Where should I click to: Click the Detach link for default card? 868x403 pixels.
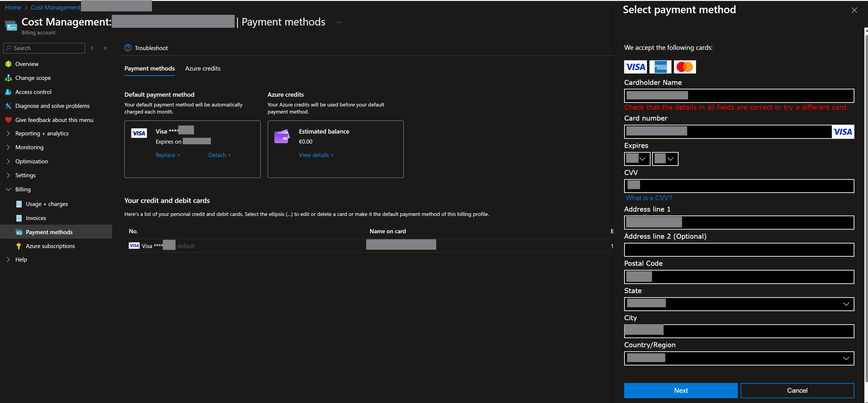click(x=220, y=155)
